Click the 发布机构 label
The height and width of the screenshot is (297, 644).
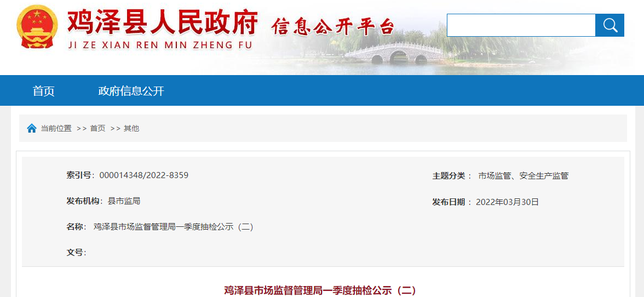[x=83, y=201]
